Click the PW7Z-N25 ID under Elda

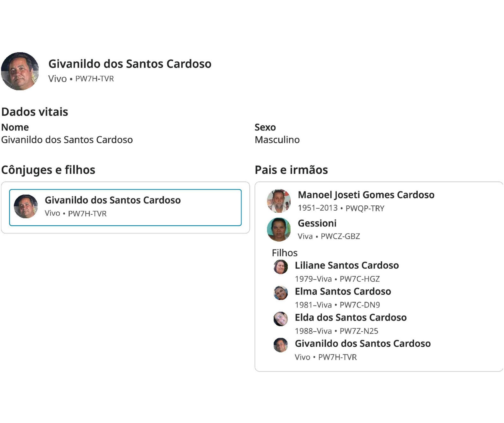point(359,331)
